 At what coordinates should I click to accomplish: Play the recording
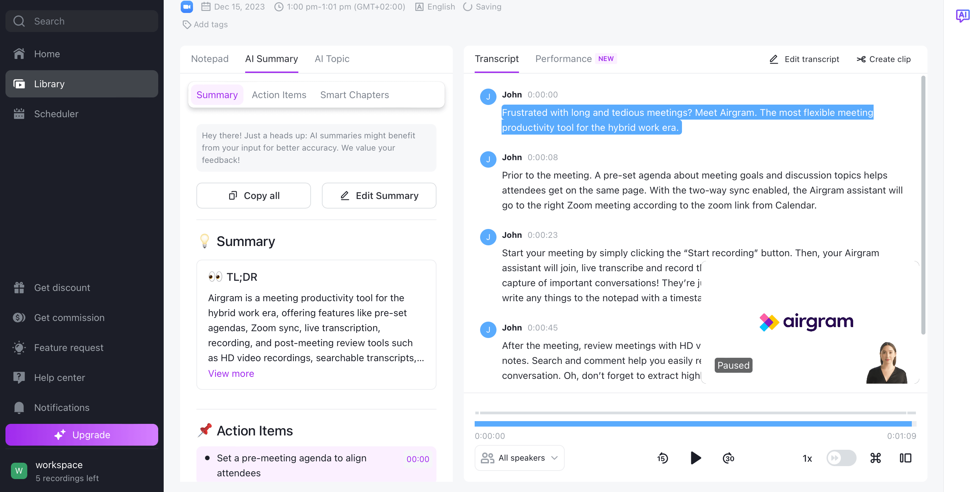coord(695,458)
